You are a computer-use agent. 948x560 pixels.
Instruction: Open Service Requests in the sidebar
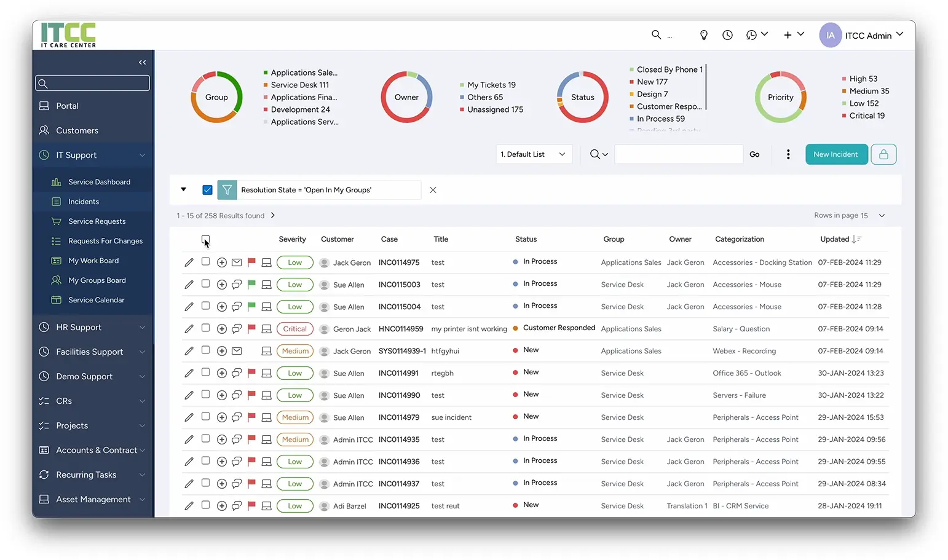[97, 221]
